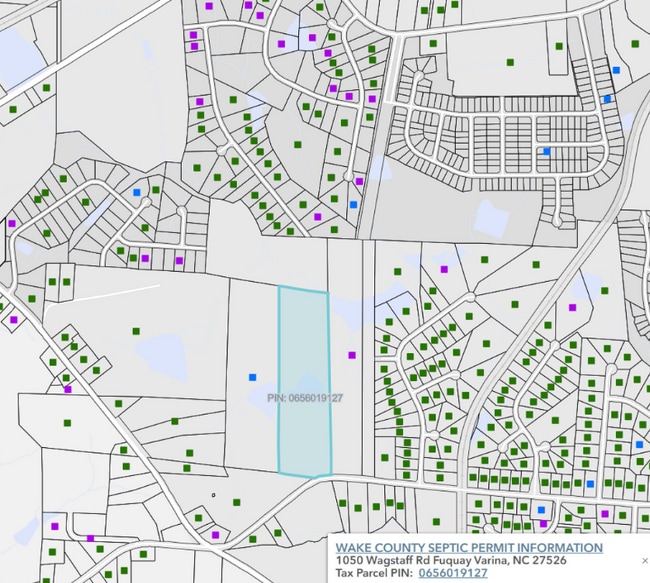
Task: Select the purple marker northeast of highlighted parcel
Action: click(459, 268)
